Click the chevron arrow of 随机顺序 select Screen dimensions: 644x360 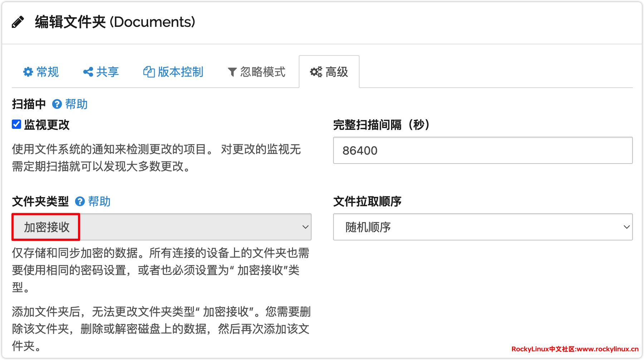click(626, 227)
